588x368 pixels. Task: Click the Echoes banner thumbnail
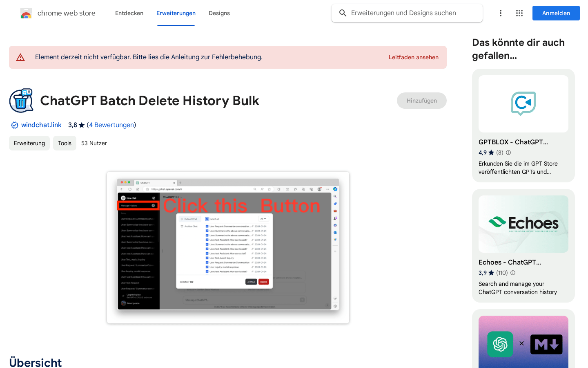(523, 224)
